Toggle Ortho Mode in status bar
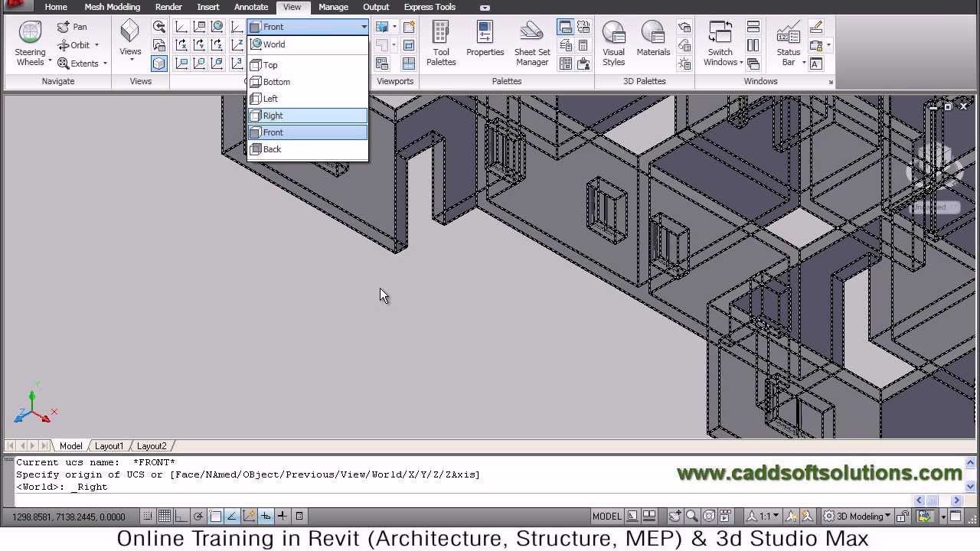980x551 pixels. [181, 517]
